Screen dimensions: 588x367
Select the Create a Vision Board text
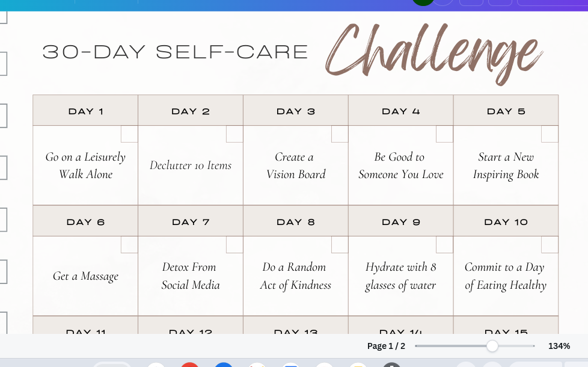[295, 165]
